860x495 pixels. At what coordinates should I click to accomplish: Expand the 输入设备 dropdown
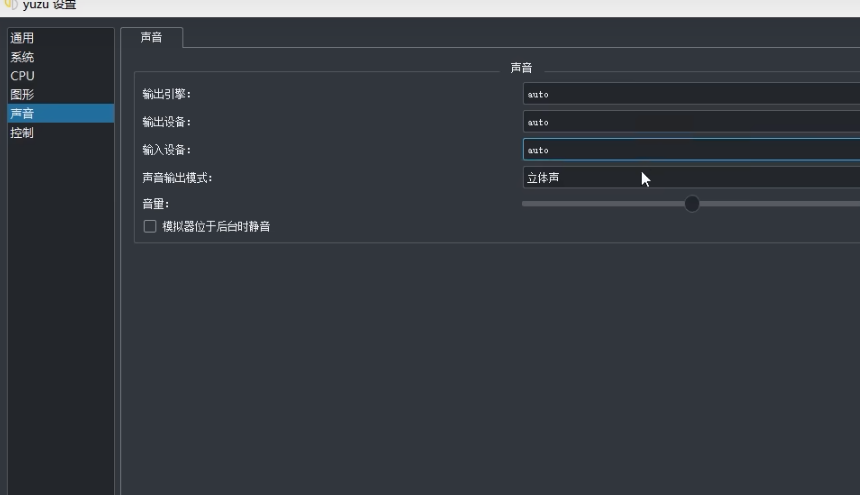690,150
